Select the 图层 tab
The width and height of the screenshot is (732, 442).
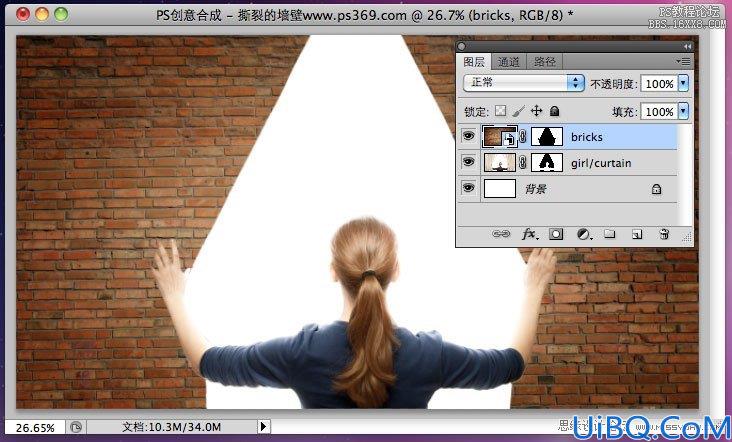point(474,62)
